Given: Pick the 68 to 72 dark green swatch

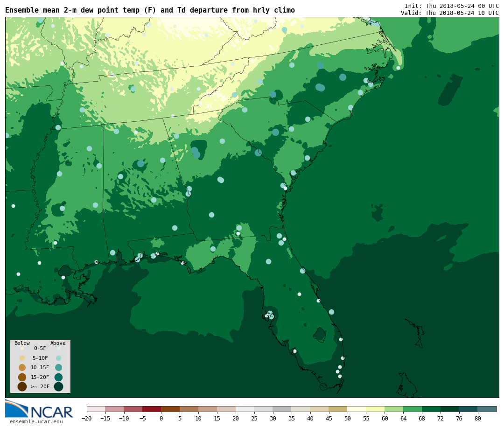Looking at the screenshot, I should pos(431,409).
